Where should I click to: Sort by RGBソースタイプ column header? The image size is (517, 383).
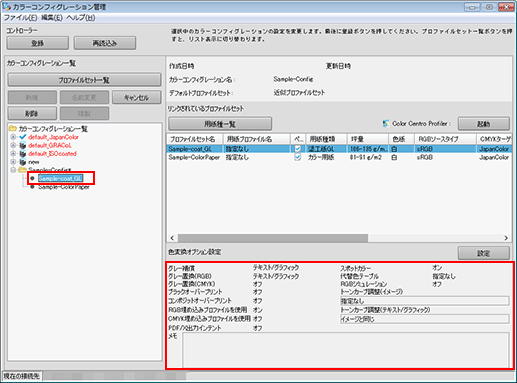(x=445, y=139)
